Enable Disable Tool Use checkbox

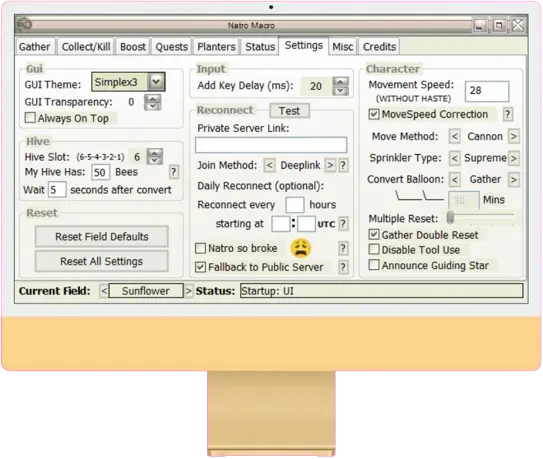pos(374,249)
